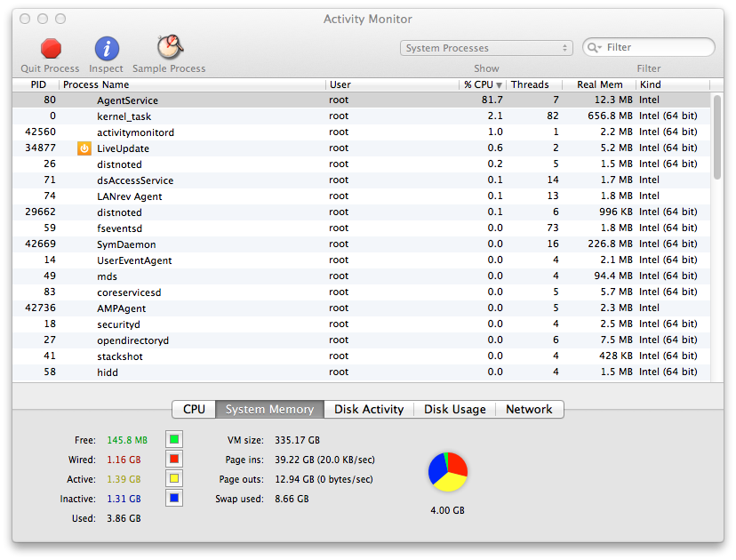This screenshot has height=560, width=736.
Task: Select the opendirectoryd process row
Action: point(362,340)
